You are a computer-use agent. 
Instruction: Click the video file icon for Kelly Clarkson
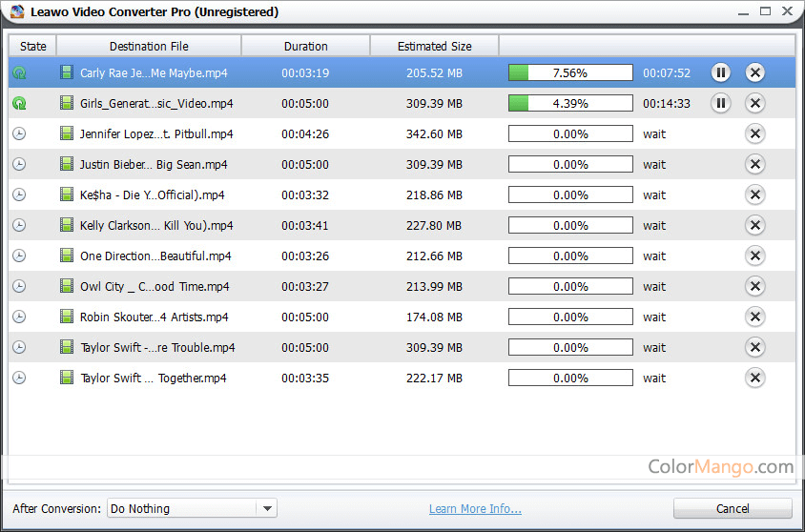(x=66, y=225)
